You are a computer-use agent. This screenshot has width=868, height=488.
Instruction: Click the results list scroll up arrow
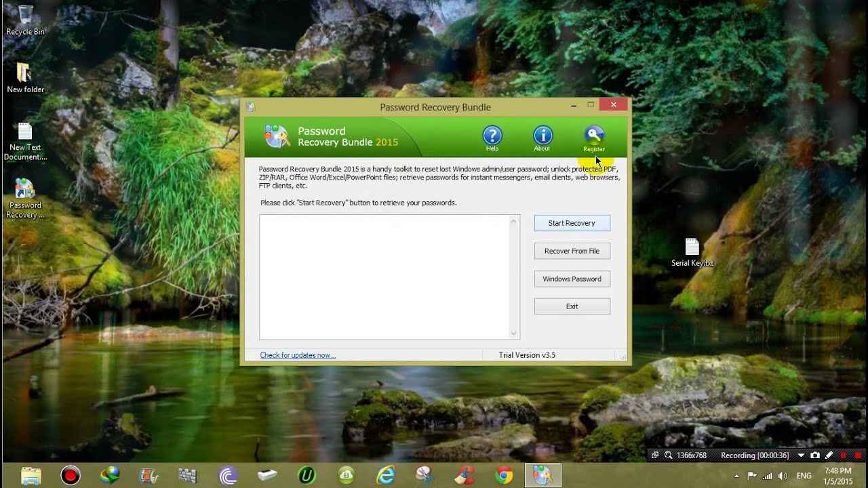tap(513, 221)
